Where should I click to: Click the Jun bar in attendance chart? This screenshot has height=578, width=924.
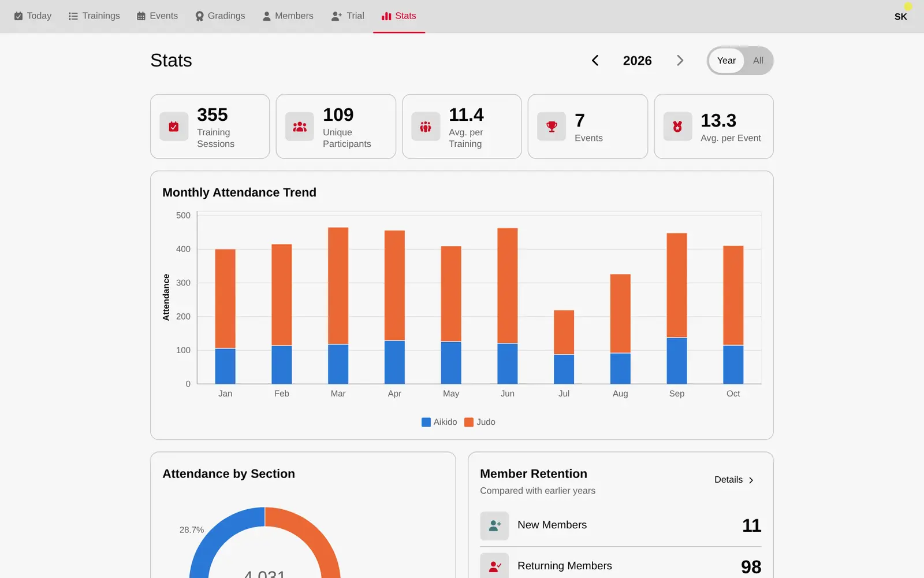click(x=507, y=306)
